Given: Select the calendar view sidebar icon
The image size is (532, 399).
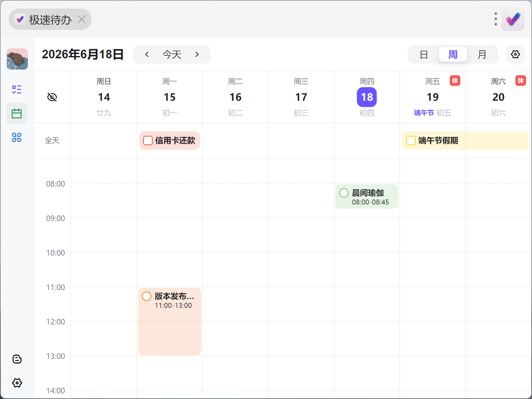Looking at the screenshot, I should click(17, 113).
